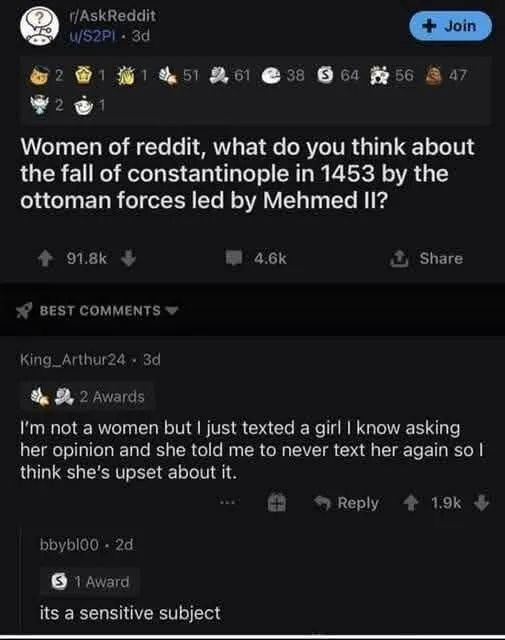Screen dimensions: 505x640
Task: View King_Arthur24's profile
Action: [73, 360]
